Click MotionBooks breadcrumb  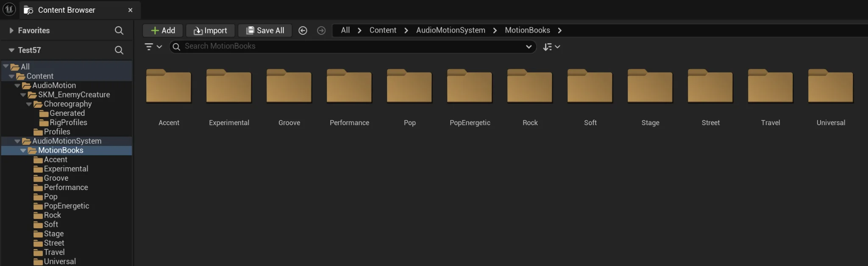pos(527,30)
